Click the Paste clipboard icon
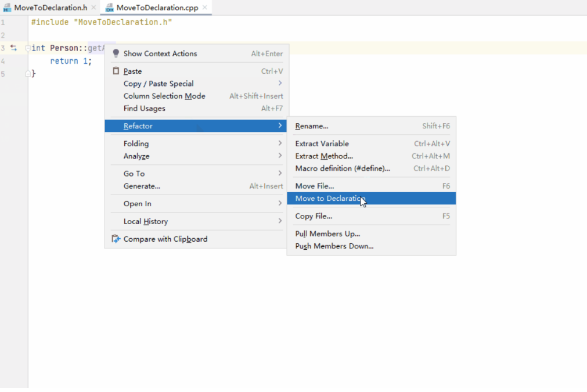This screenshot has width=587, height=392. [x=116, y=71]
